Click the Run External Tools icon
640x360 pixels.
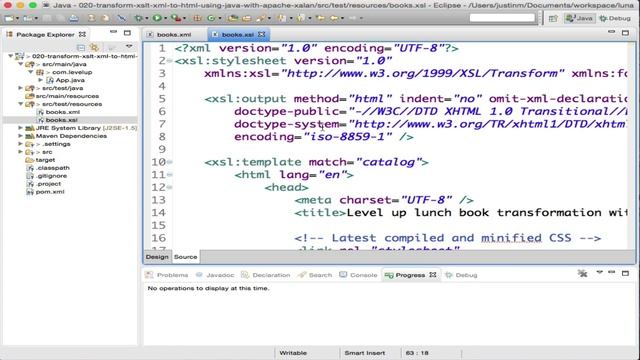click(176, 18)
